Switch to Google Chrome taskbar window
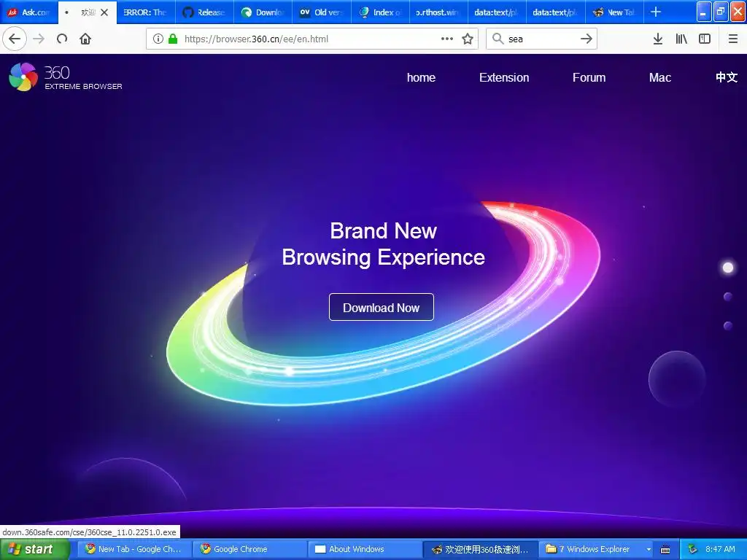This screenshot has width=747, height=560. pyautogui.click(x=249, y=549)
